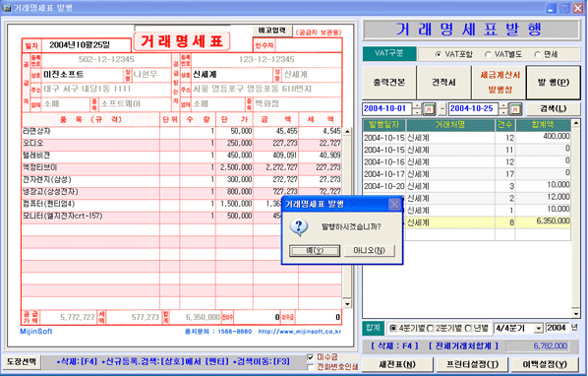
Task: Click the year field showing 2004
Action: (557, 328)
